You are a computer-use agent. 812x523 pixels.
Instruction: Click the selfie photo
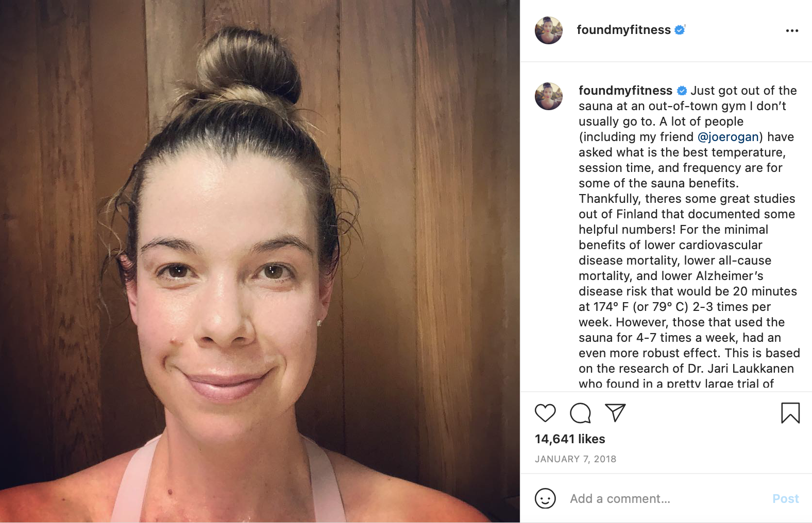point(260,261)
